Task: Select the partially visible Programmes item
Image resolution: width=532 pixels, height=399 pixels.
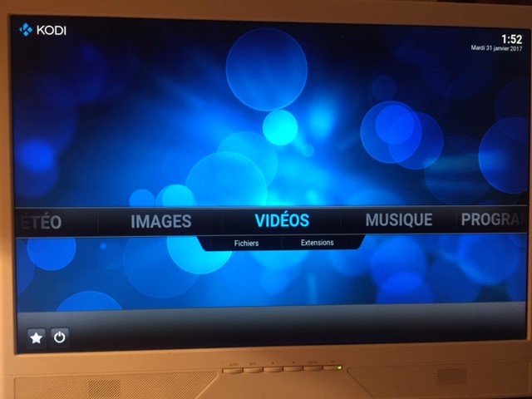Action: click(494, 219)
